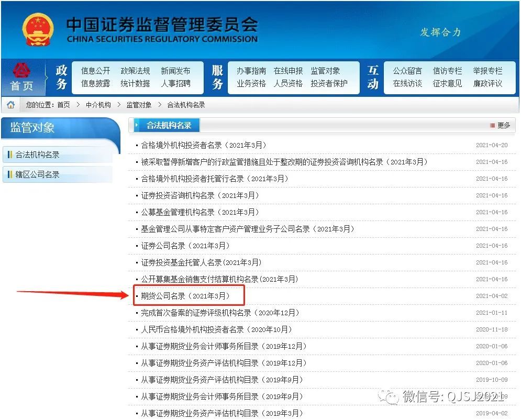Open 基金管理公司从事特定客户资产管理业务子公司名录
The image size is (521, 420).
click(248, 229)
